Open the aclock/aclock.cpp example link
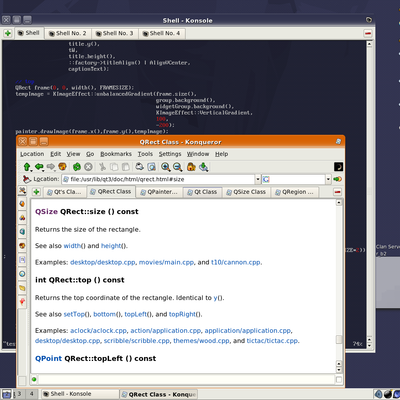The width and height of the screenshot is (400, 400). click(98, 331)
